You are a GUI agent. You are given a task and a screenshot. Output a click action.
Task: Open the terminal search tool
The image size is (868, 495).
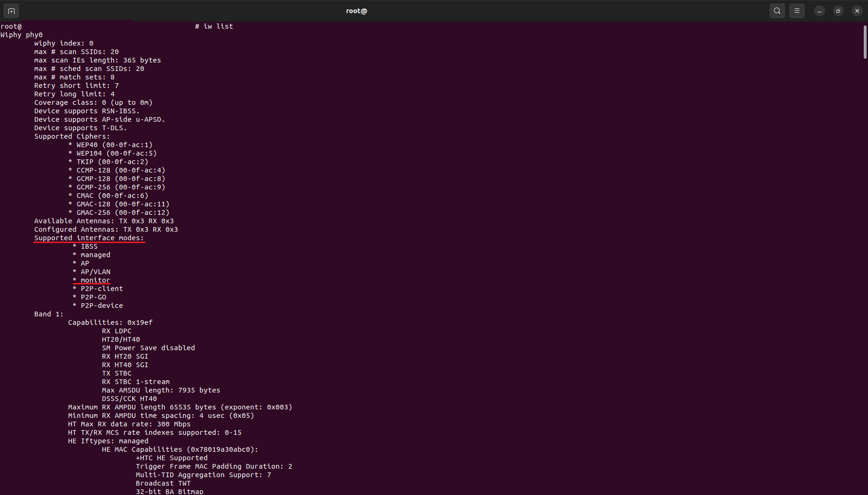777,11
